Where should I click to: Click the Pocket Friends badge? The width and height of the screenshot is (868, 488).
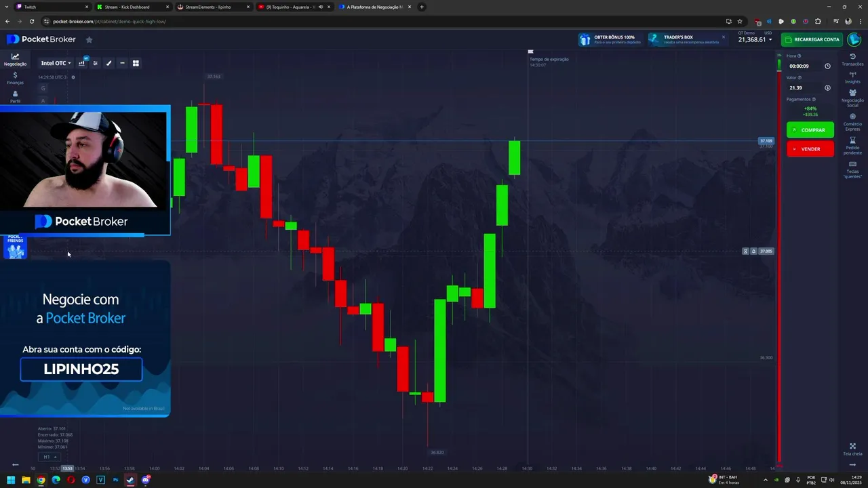pos(15,247)
